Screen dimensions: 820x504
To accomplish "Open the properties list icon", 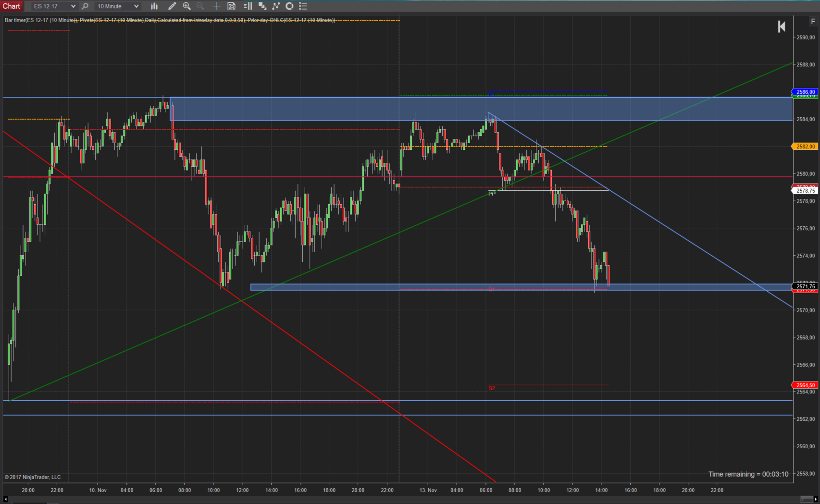I will pyautogui.click(x=303, y=6).
